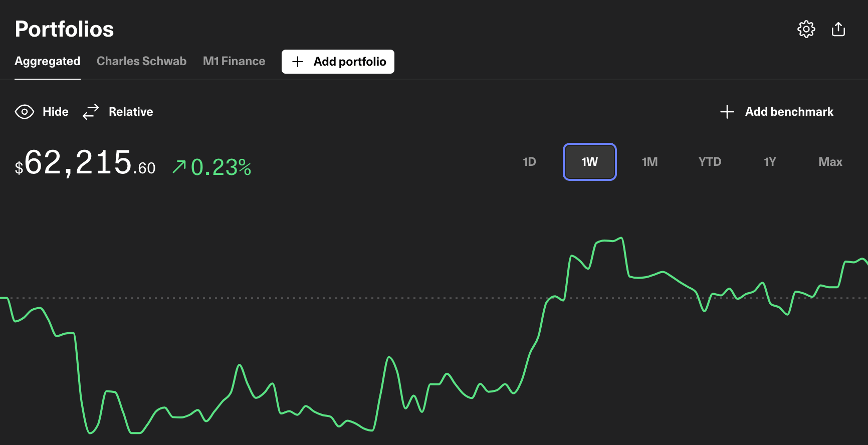The width and height of the screenshot is (868, 445).
Task: Choose the 1D time range
Action: 529,162
